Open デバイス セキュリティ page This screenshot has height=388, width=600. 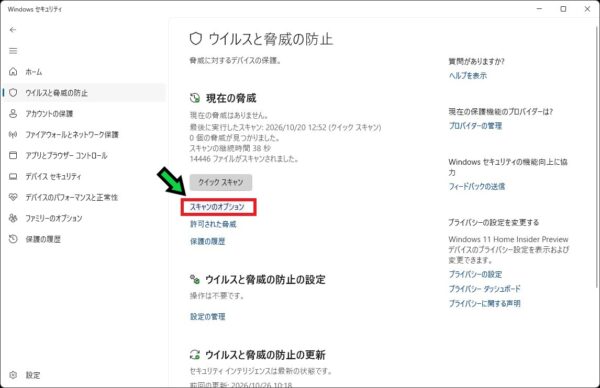[84, 176]
